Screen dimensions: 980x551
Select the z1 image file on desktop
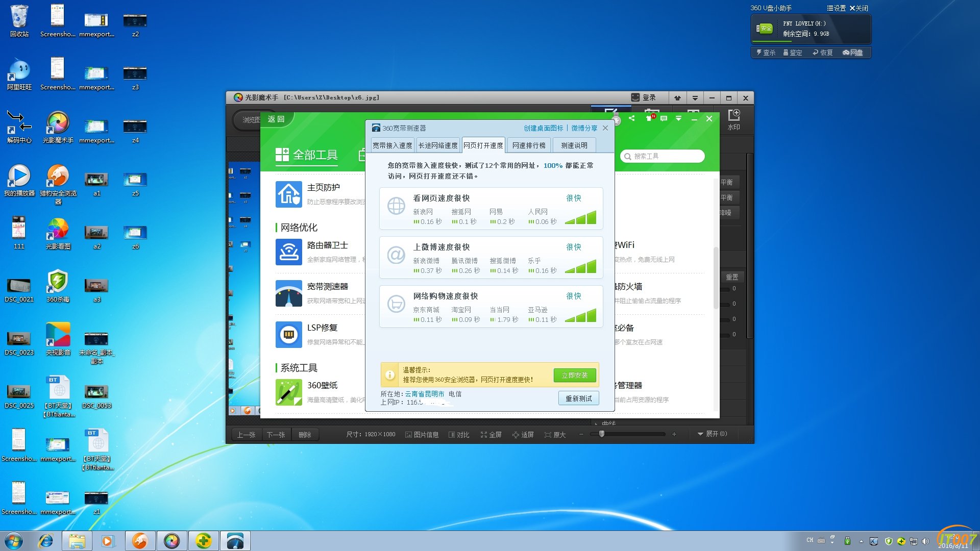(x=96, y=502)
